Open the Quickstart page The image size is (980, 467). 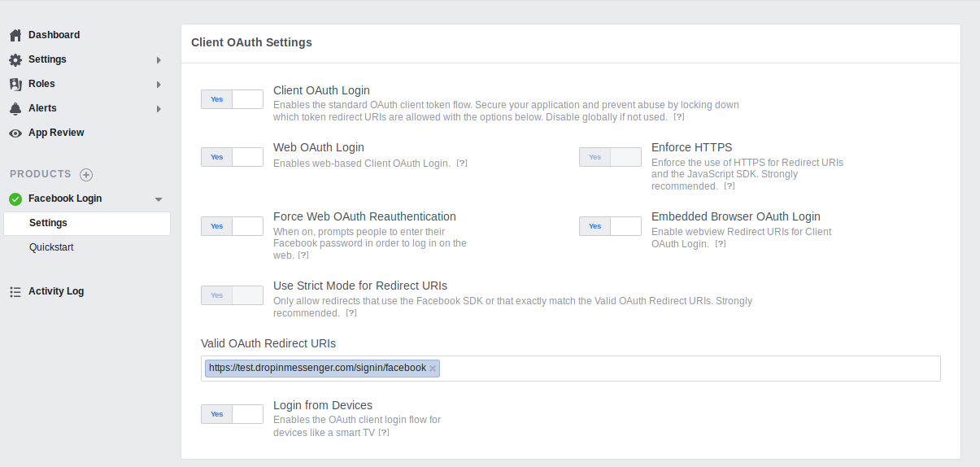51,247
